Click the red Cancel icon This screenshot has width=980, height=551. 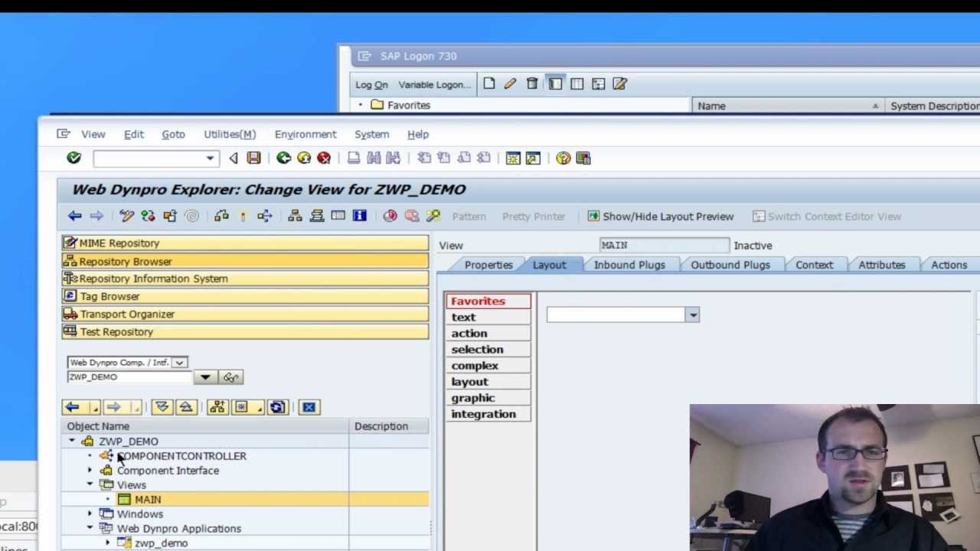pos(324,158)
